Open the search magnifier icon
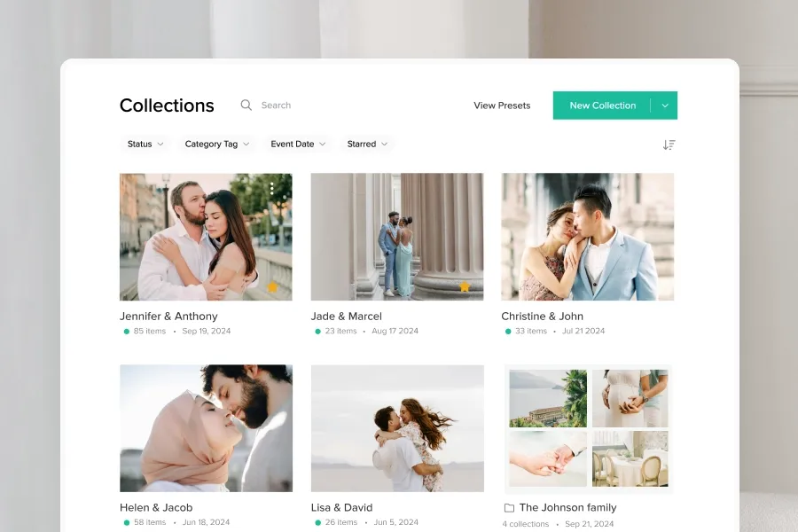The width and height of the screenshot is (798, 532). pyautogui.click(x=246, y=105)
